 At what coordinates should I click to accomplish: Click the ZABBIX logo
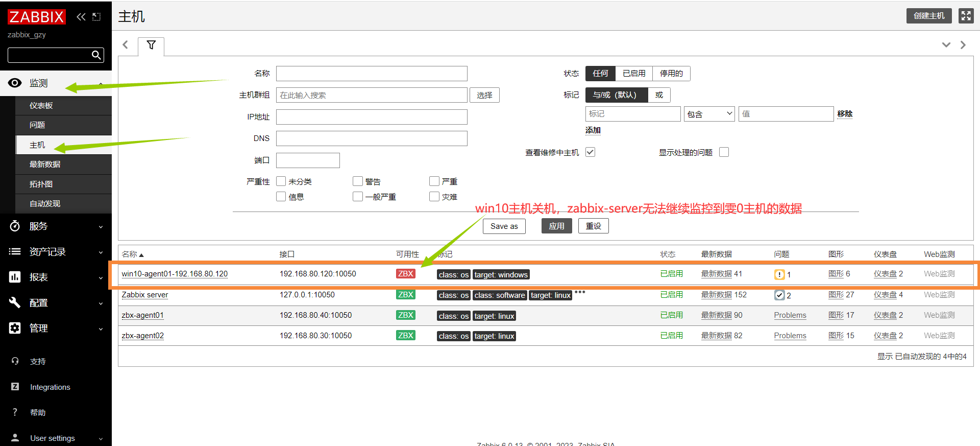37,17
